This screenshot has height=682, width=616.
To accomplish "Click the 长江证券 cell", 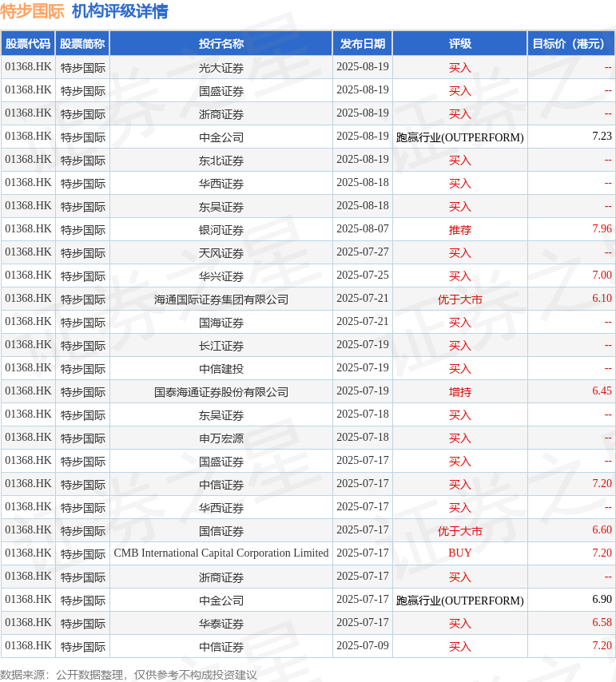I will [221, 345].
